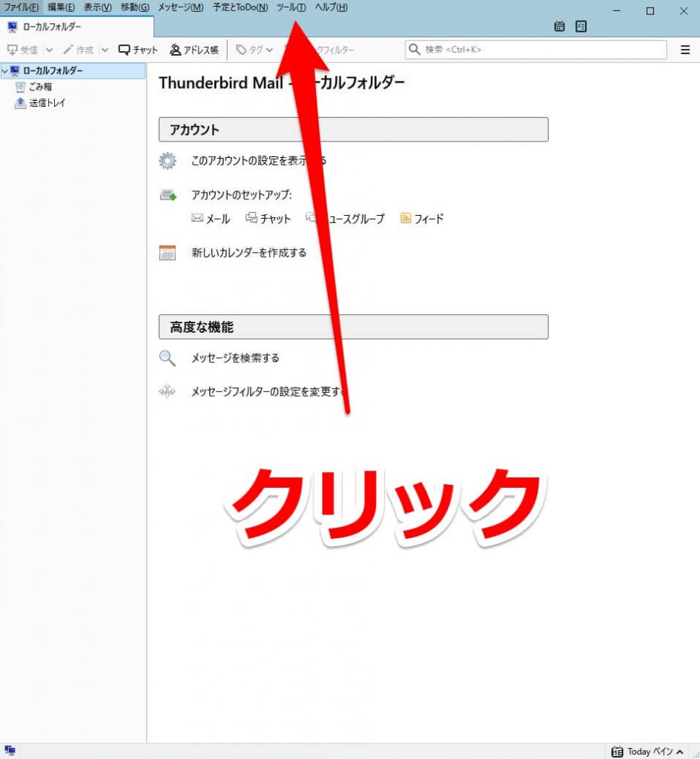
Task: Click the フィード account setup link
Action: pos(422,219)
